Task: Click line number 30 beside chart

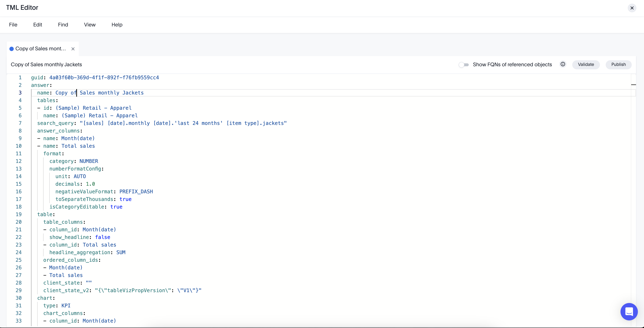Action: click(19, 298)
